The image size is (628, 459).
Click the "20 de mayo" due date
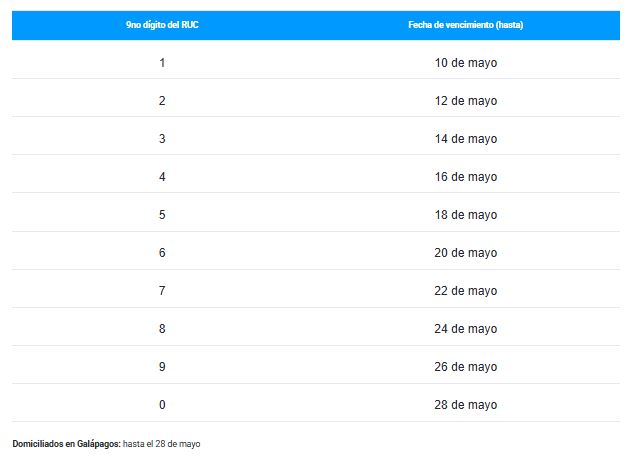pos(465,253)
